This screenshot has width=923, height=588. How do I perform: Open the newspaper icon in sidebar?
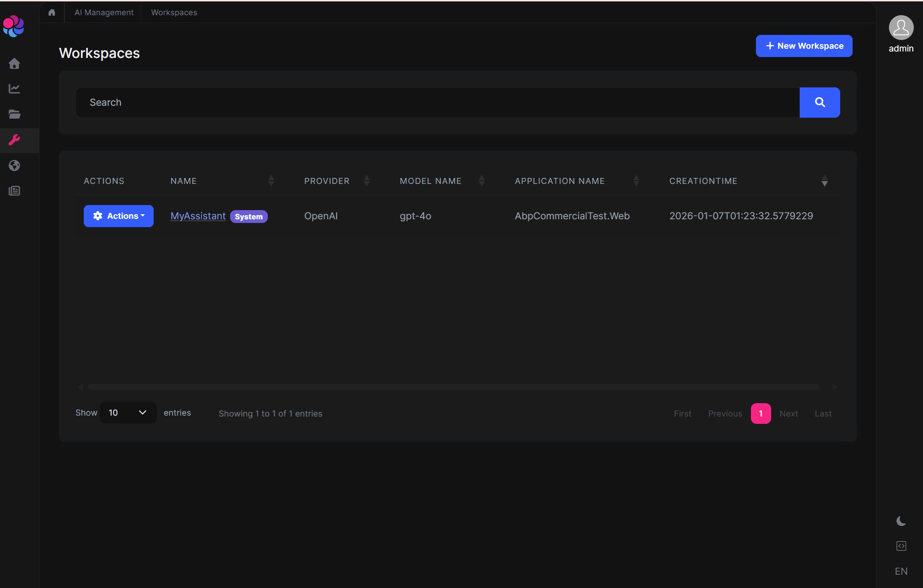(x=14, y=191)
